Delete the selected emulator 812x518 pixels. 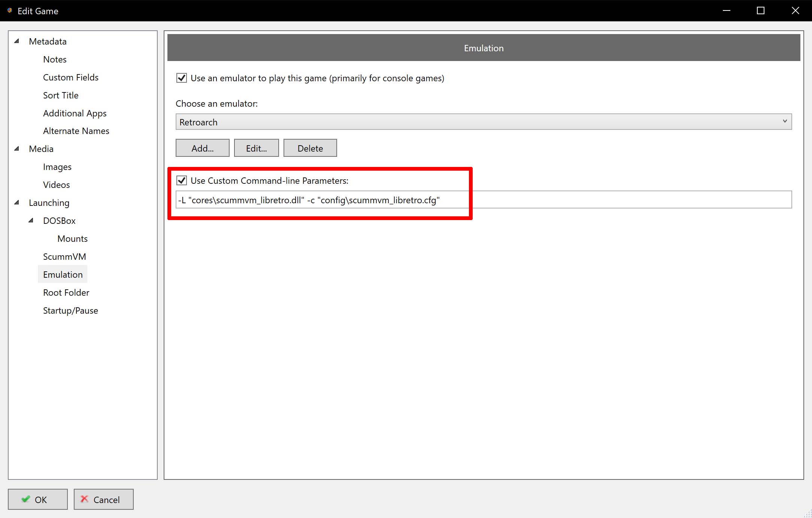[x=310, y=148]
